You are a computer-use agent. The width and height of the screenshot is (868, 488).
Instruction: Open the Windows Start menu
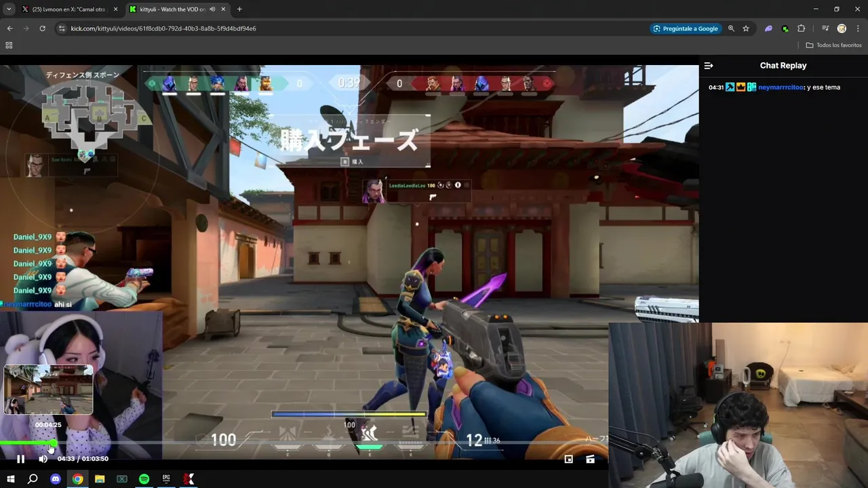click(10, 479)
